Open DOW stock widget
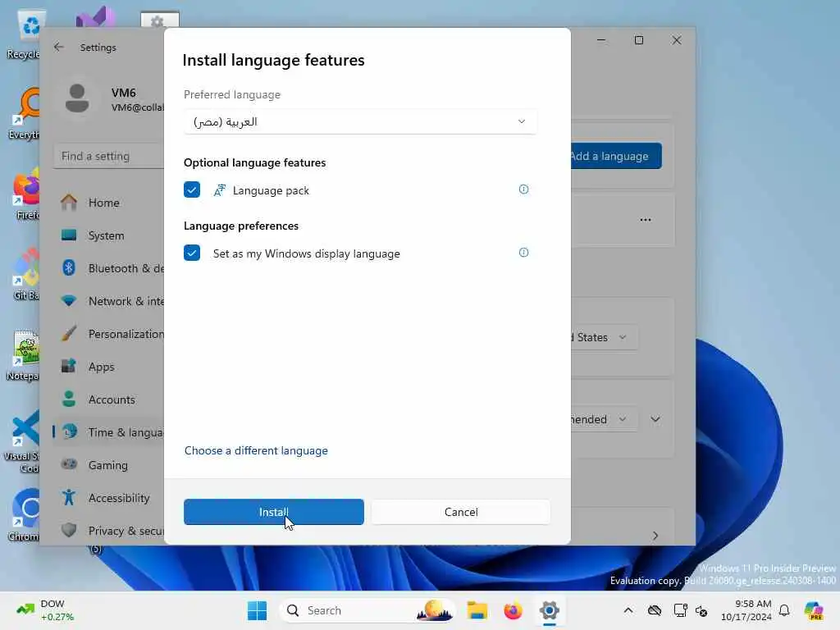Screen dimensions: 840x630 (x=45, y=610)
